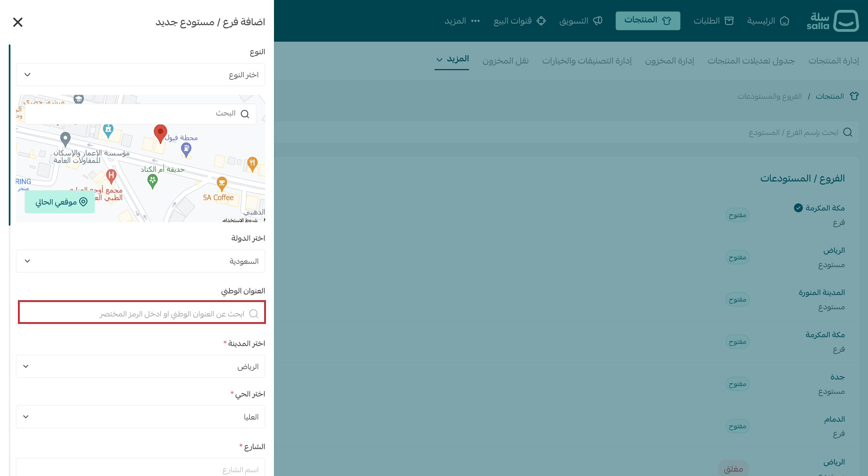868x476 pixels.
Task: Click the المنتجات breadcrumb link
Action: click(830, 96)
